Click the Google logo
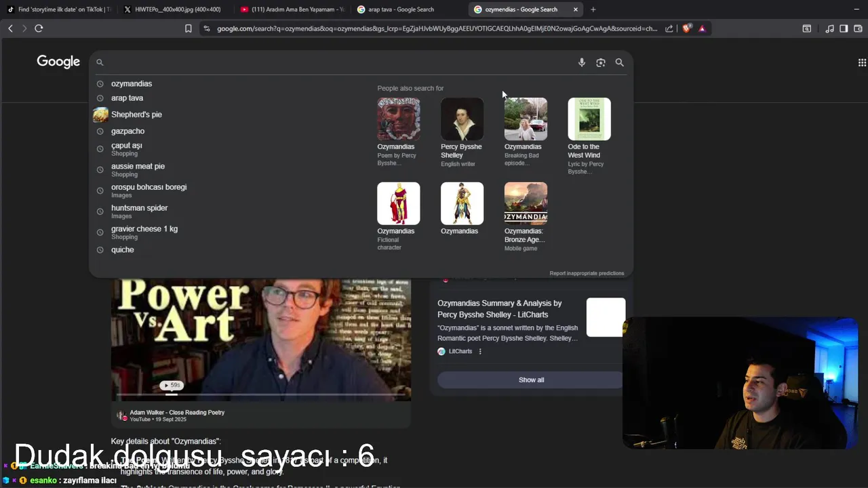 tap(58, 62)
